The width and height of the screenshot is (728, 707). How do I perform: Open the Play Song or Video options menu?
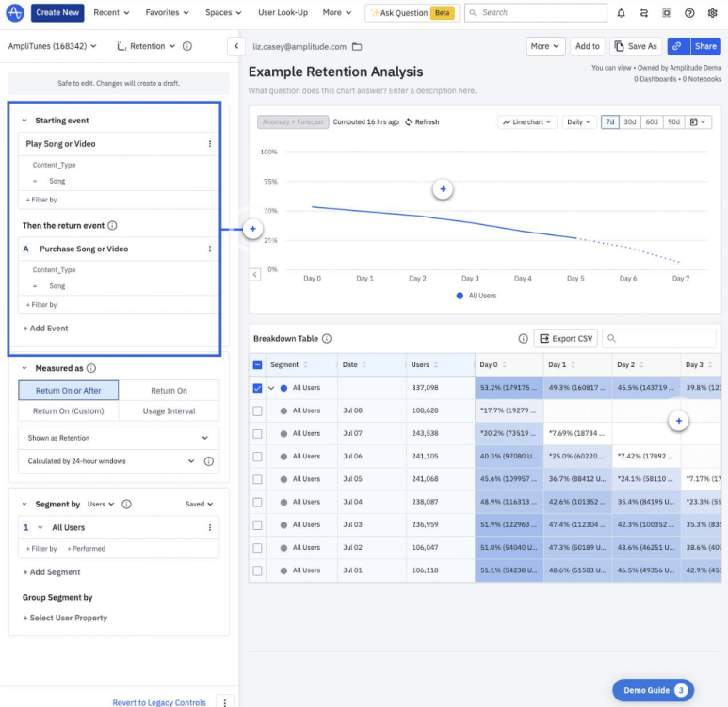210,144
